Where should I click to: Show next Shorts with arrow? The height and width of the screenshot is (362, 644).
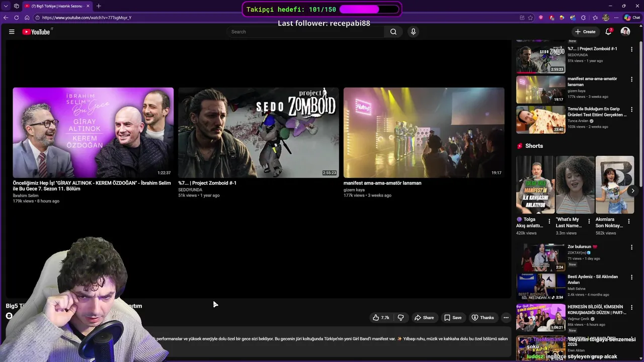[x=633, y=191]
